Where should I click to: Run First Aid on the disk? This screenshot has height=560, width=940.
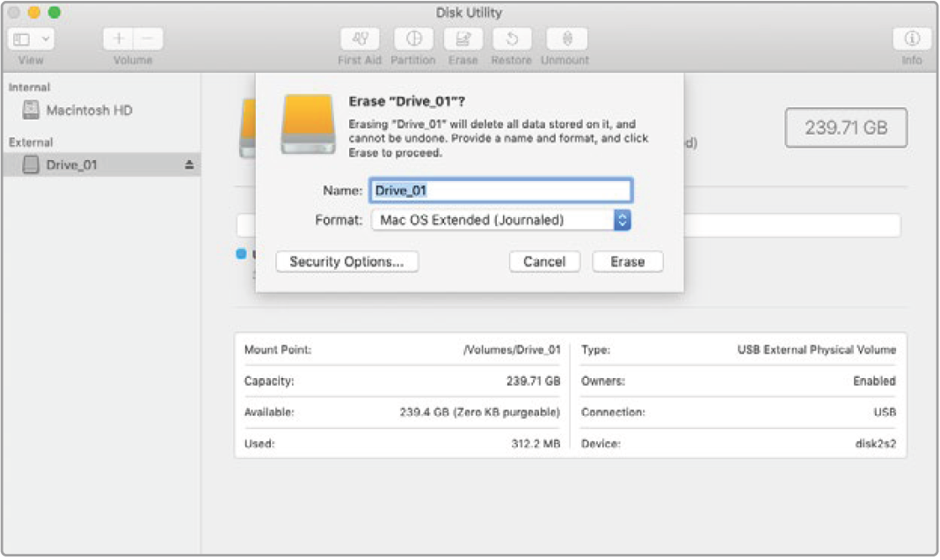pos(360,39)
